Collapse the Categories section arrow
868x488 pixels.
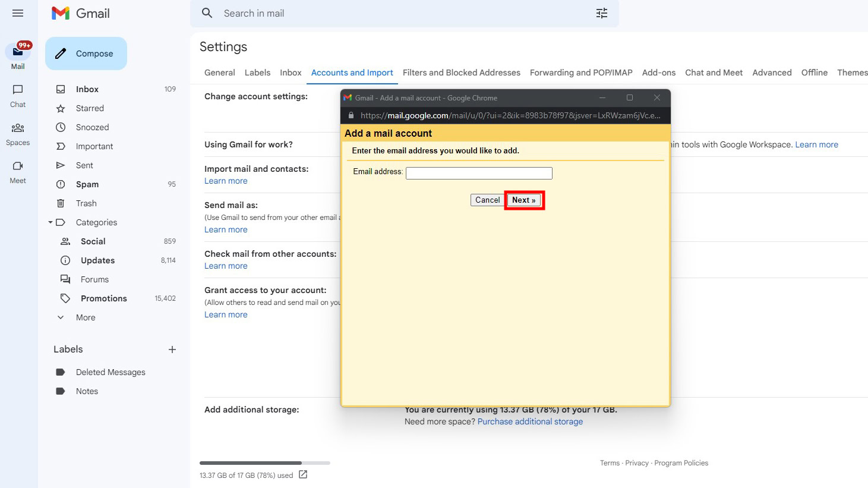[x=50, y=222]
